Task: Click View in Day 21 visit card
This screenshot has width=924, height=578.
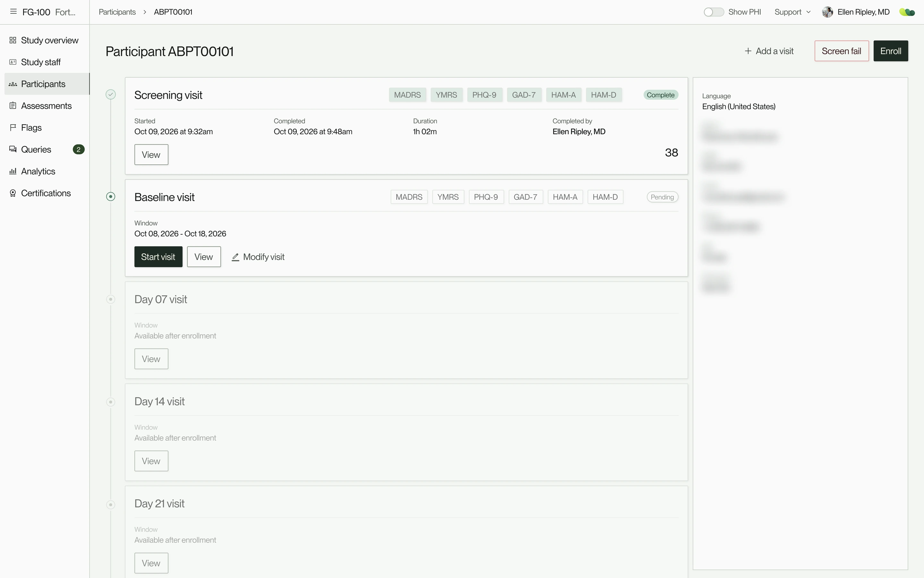Action: click(x=151, y=563)
